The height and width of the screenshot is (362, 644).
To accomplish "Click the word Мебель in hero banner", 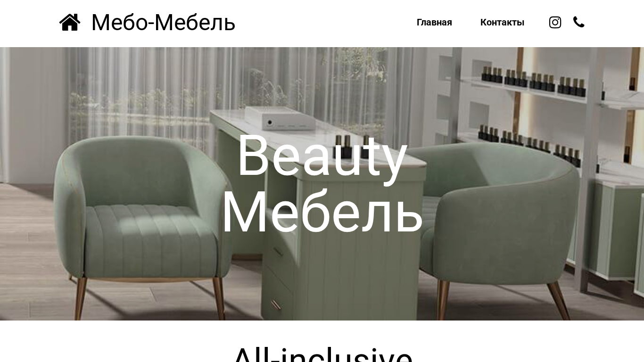I will pos(322,212).
